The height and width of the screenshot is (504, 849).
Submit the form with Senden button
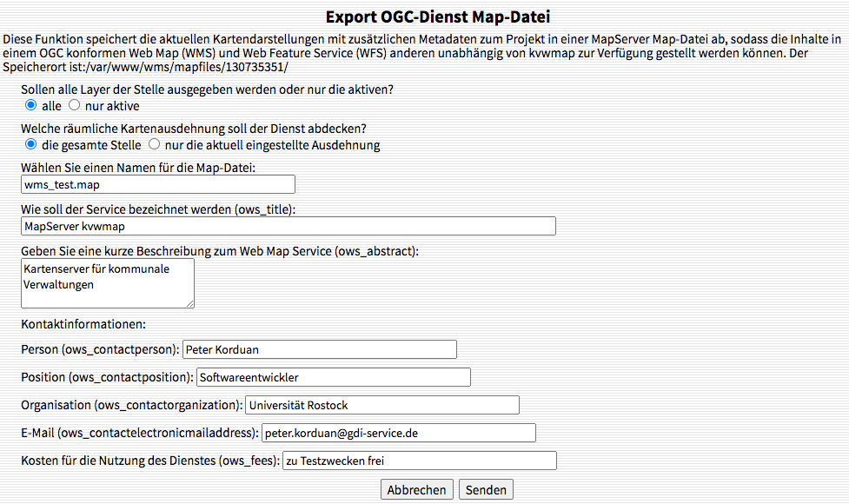coord(486,490)
